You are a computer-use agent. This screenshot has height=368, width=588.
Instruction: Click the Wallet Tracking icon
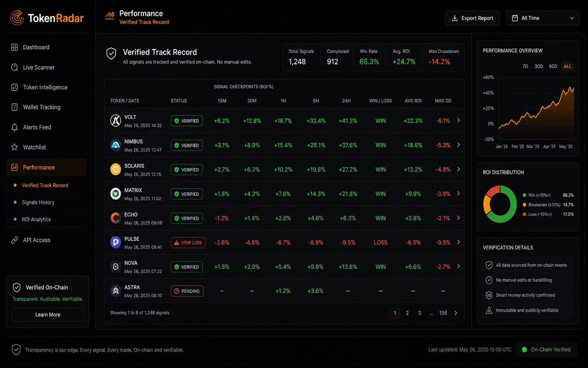14,107
